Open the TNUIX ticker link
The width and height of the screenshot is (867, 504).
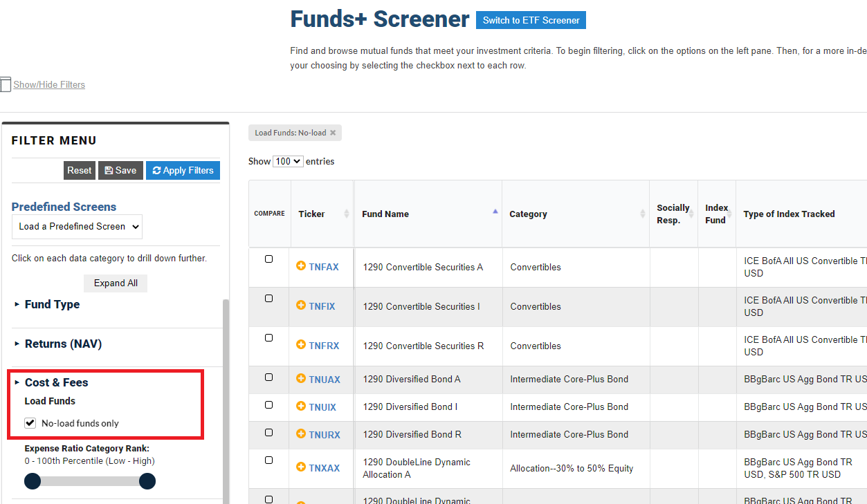pos(322,407)
